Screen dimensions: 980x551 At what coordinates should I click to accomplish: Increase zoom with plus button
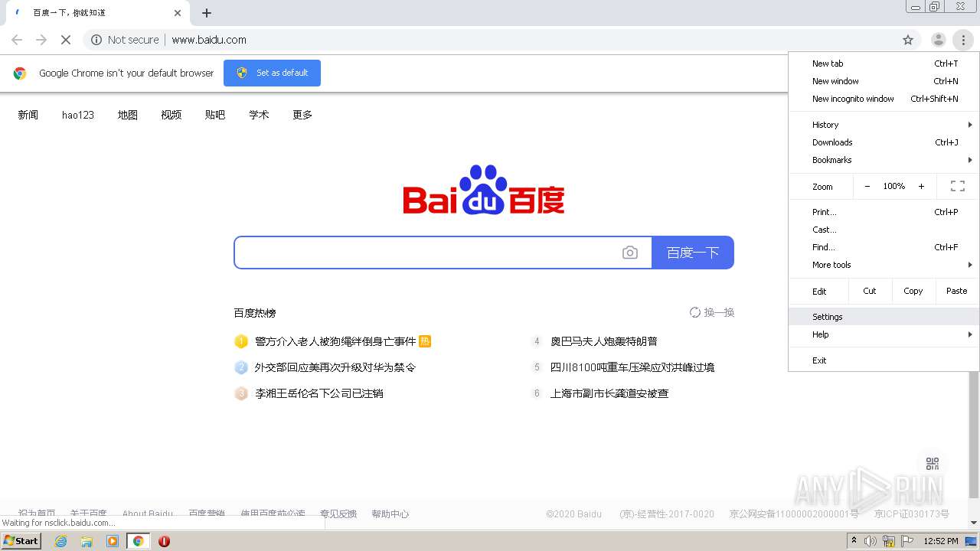[x=921, y=186]
